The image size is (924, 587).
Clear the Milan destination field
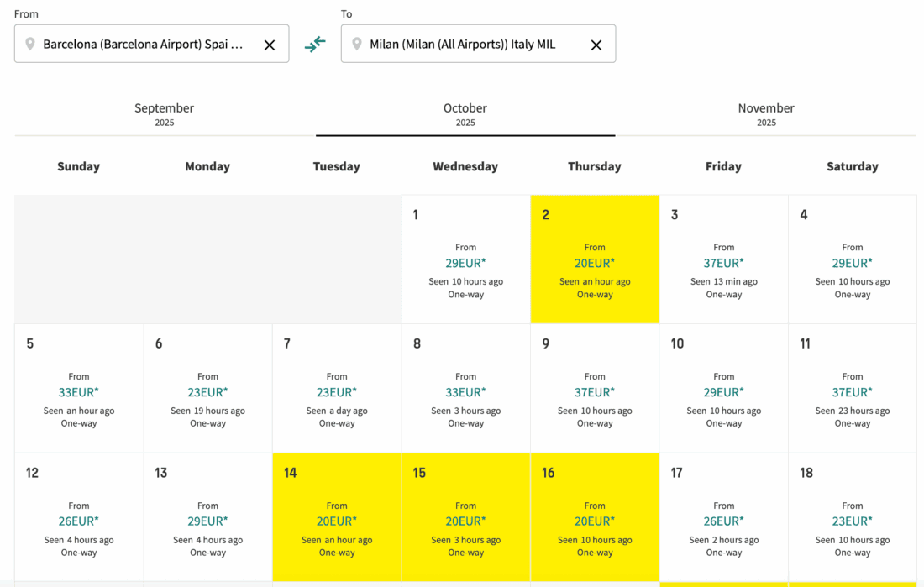[x=596, y=45]
